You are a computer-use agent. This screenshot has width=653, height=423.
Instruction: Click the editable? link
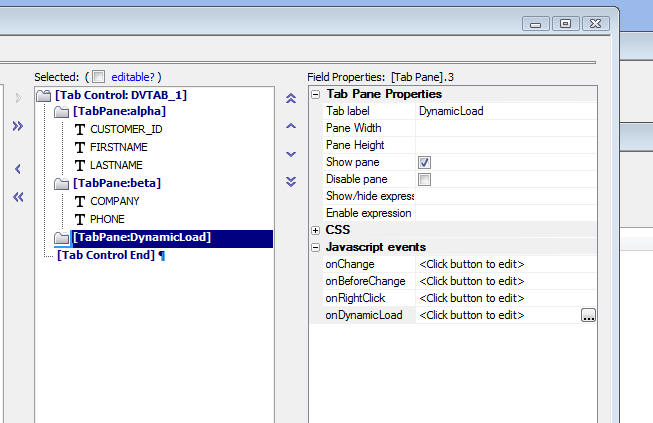[133, 77]
